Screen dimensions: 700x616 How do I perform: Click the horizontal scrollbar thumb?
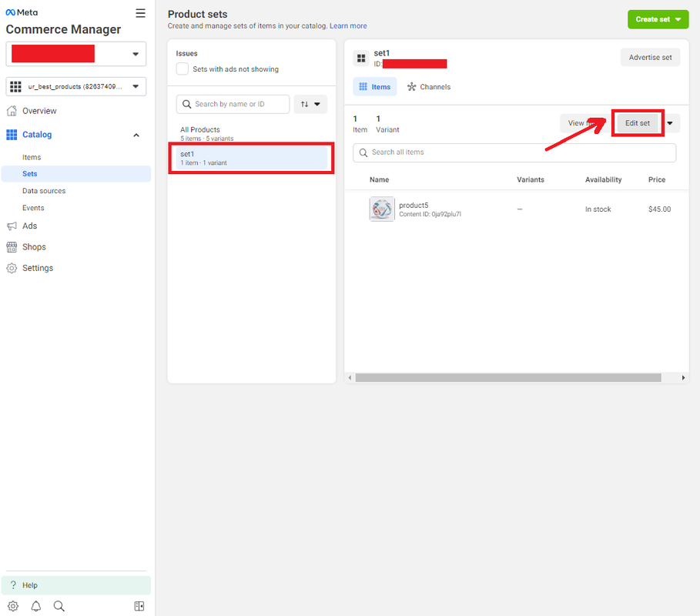(x=508, y=377)
